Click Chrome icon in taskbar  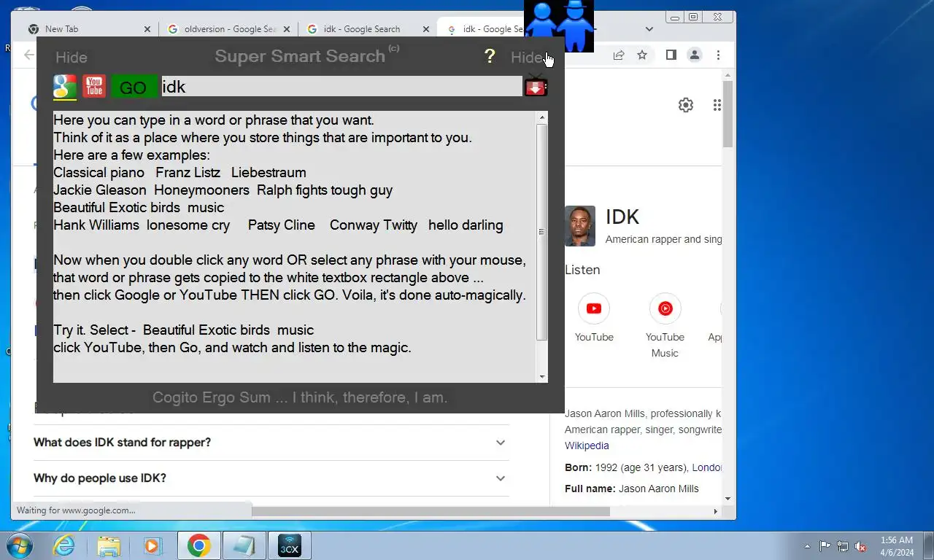click(x=198, y=545)
